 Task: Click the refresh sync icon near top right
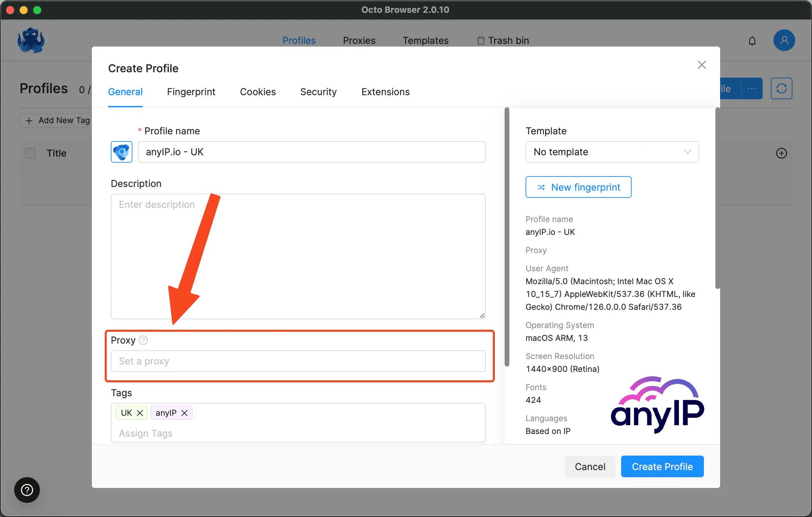pyautogui.click(x=781, y=88)
